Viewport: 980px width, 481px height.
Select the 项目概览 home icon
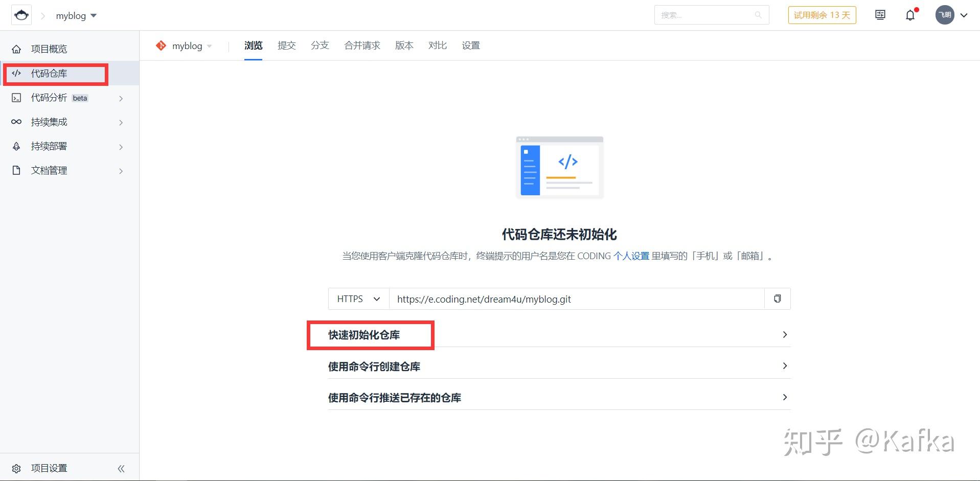click(x=16, y=49)
